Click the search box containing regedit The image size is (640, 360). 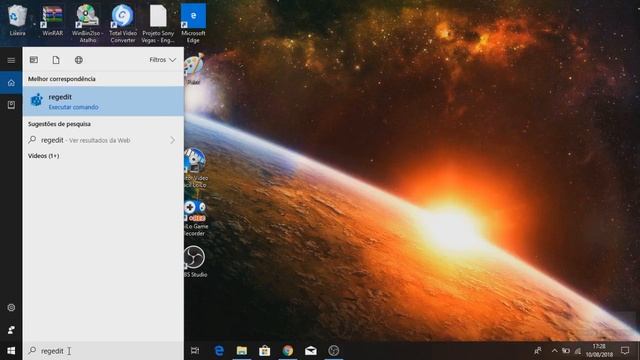pyautogui.click(x=103, y=351)
